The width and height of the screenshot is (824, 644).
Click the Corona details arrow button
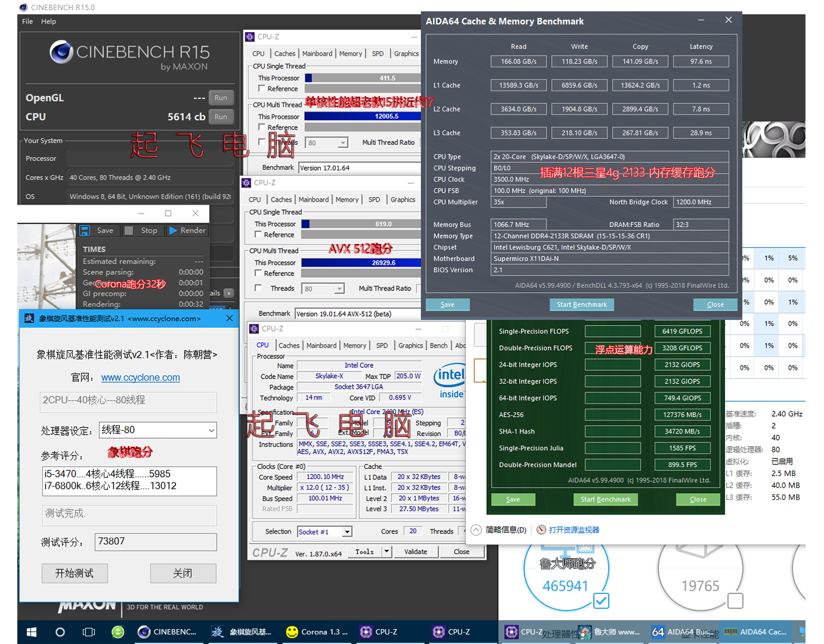point(229,293)
